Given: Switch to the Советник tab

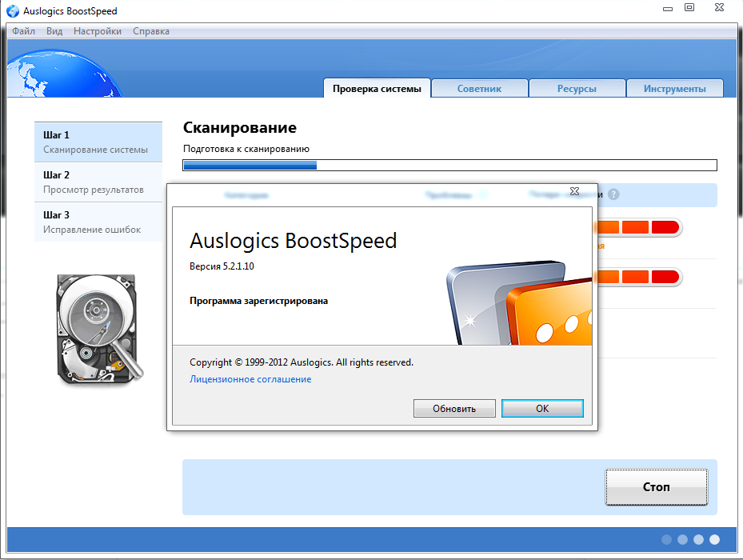Looking at the screenshot, I should 480,89.
